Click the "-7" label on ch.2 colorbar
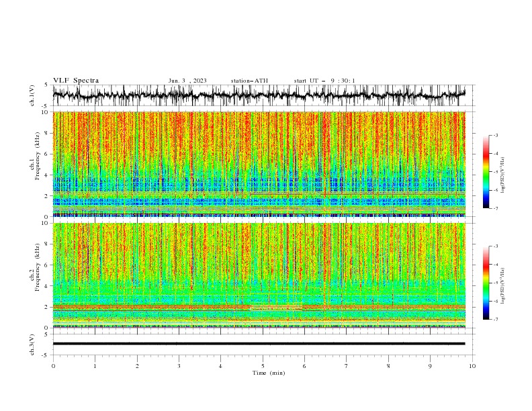 pos(495,320)
